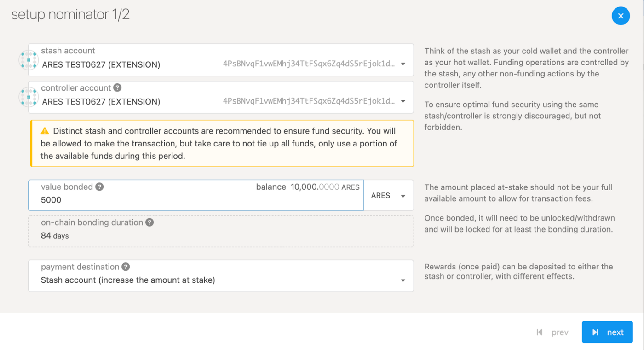Click the on-chain bonding duration field
Image resolution: width=644 pixels, height=350 pixels.
pos(221,231)
